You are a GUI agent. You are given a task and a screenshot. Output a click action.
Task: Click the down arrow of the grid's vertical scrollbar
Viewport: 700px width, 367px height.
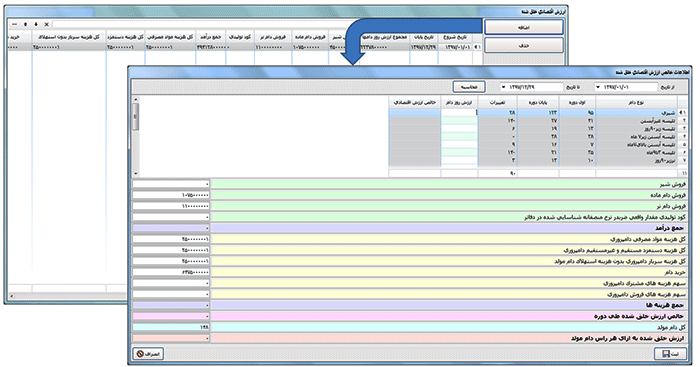point(136,174)
